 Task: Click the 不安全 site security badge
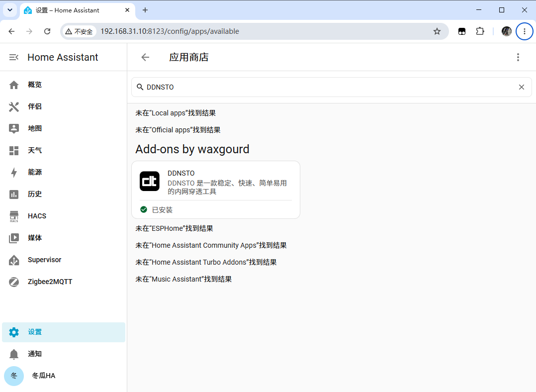point(79,31)
